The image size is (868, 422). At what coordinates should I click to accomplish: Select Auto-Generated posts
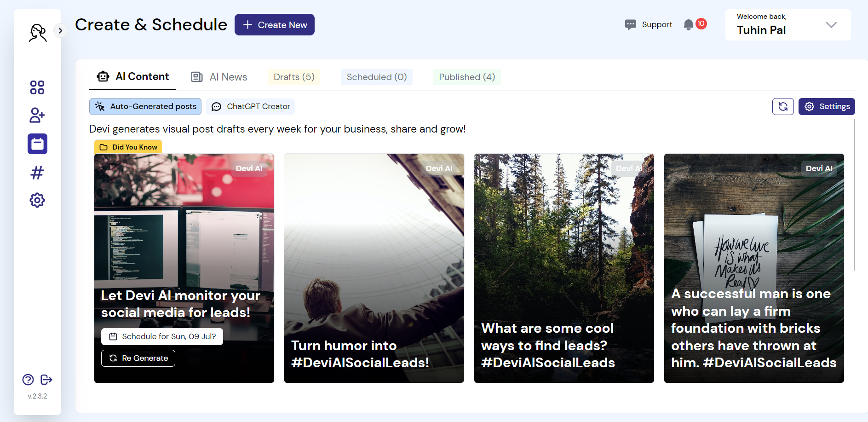point(145,106)
